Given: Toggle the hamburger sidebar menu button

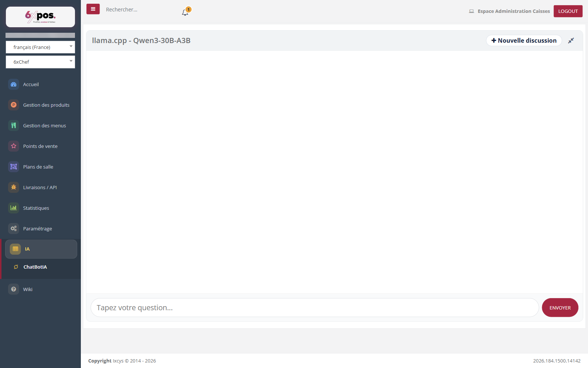Looking at the screenshot, I should tap(93, 9).
